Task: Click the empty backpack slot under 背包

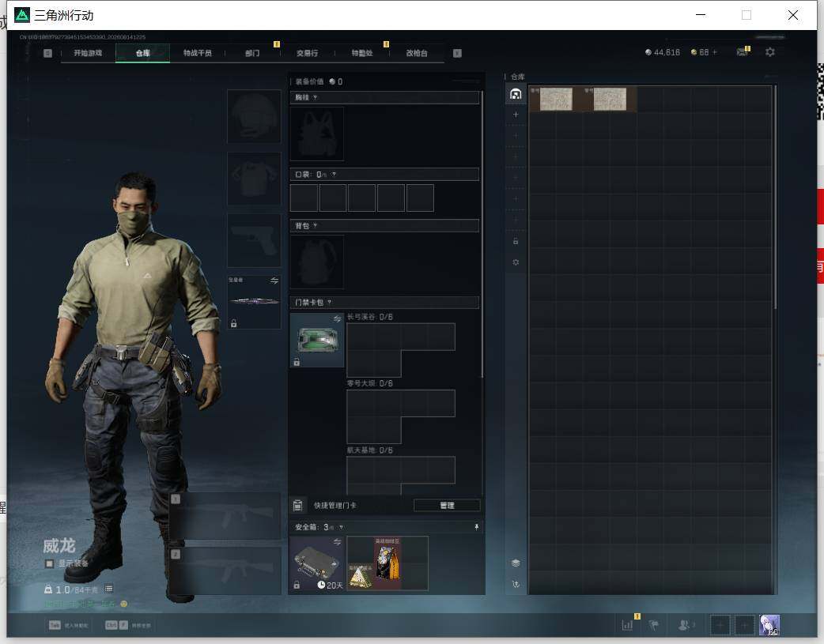Action: coord(317,262)
